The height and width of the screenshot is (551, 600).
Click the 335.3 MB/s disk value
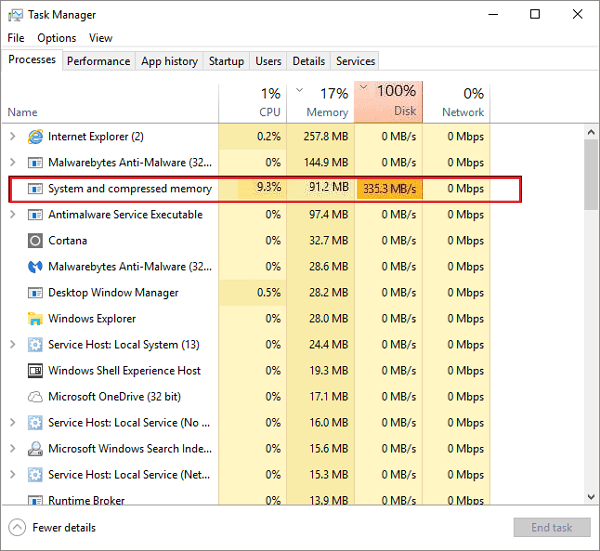click(x=390, y=189)
